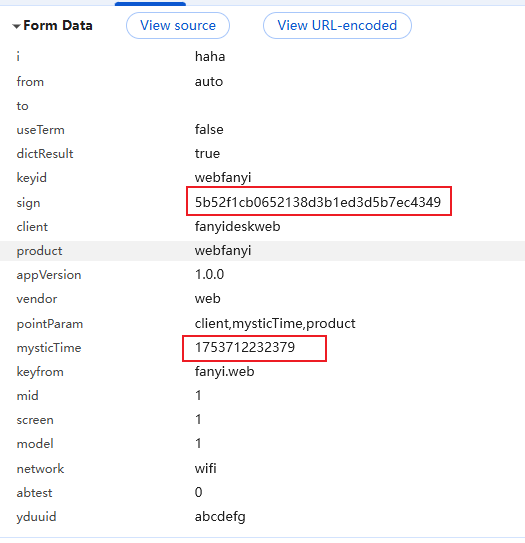Image resolution: width=525 pixels, height=543 pixels.
Task: Select the 'mid' parameter name
Action: click(27, 396)
